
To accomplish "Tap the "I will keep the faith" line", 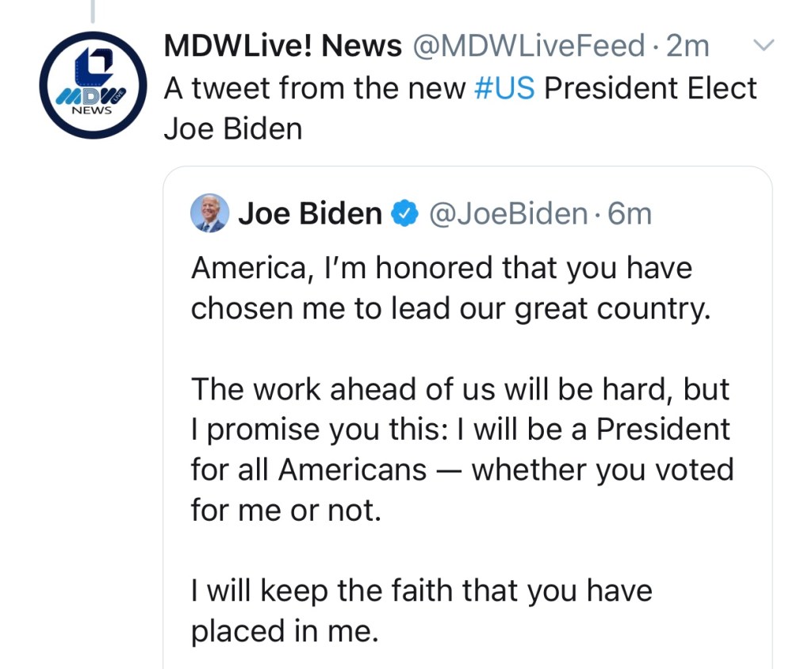I will click(x=421, y=591).
